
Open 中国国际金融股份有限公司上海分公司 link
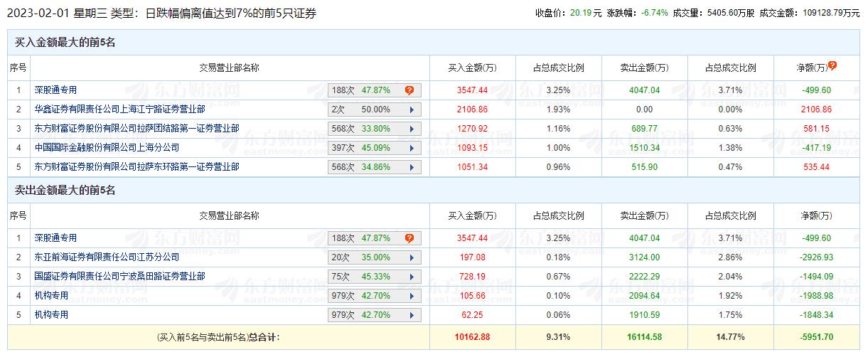tap(107, 148)
